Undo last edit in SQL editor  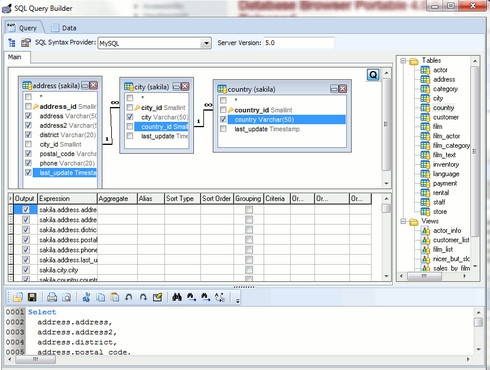[129, 297]
